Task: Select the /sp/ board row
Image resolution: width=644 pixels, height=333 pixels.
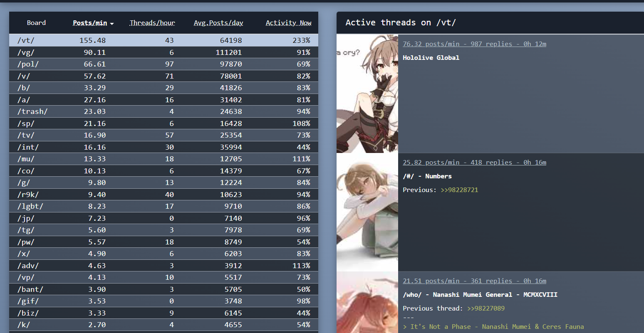Action: pos(163,123)
